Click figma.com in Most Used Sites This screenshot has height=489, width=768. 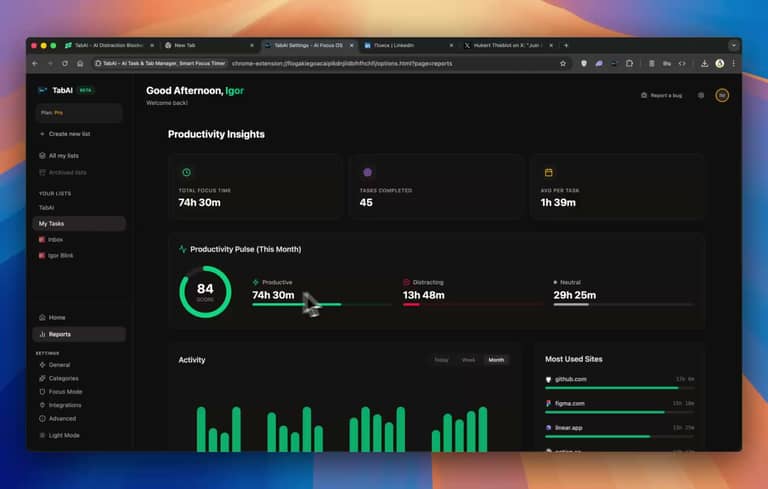(570, 404)
